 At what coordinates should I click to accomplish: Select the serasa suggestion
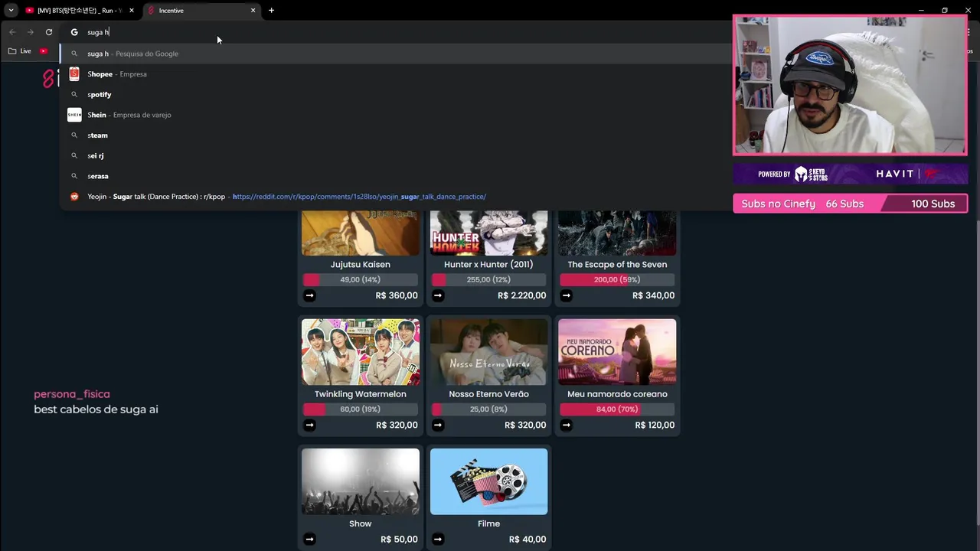click(394, 176)
